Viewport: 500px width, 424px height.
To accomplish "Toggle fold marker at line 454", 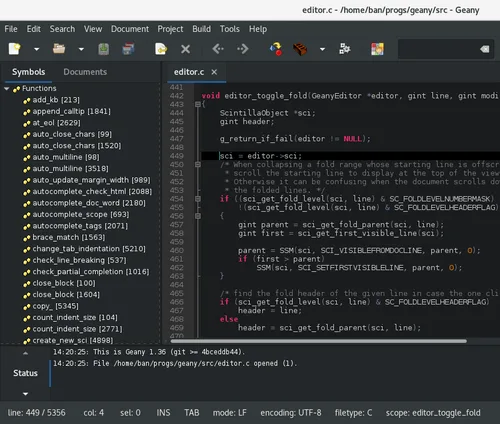I will (198, 199).
